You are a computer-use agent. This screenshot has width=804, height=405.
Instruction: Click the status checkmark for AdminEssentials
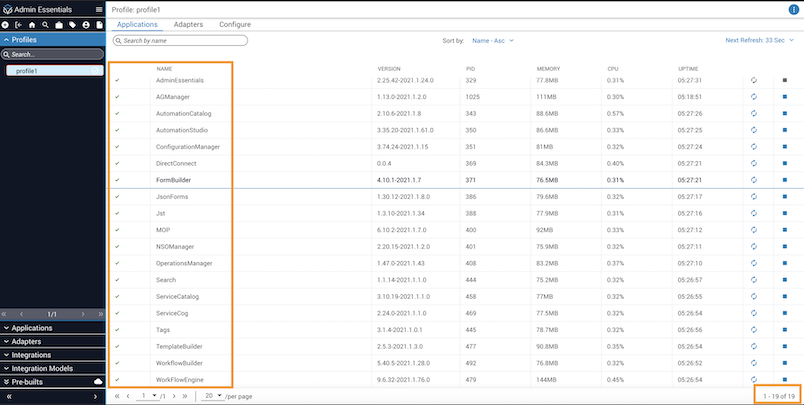click(x=118, y=80)
